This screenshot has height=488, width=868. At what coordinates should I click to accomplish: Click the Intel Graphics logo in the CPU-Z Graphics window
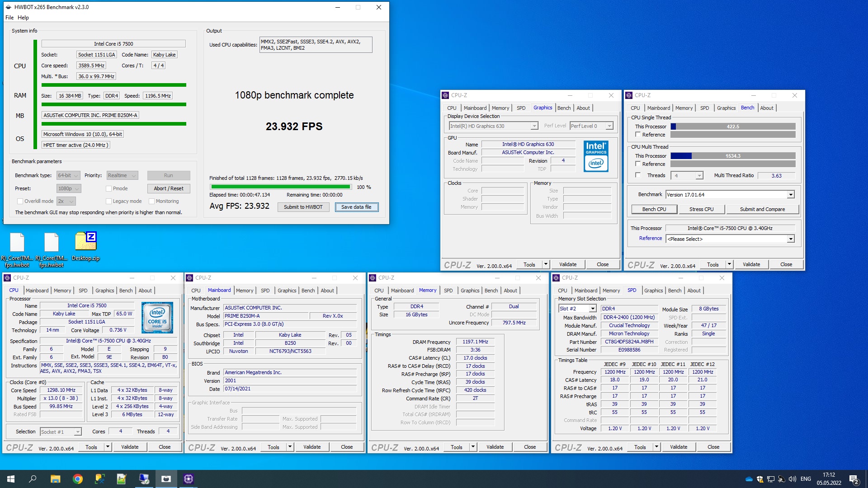tap(596, 156)
